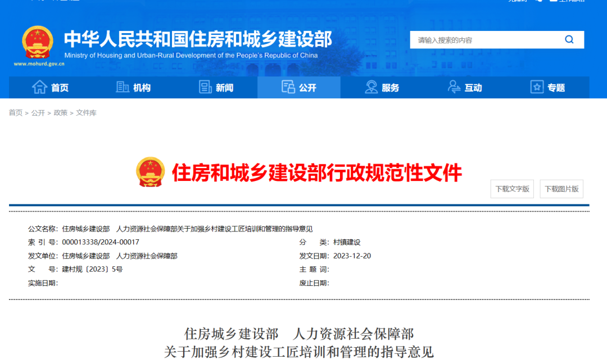Click the home house icon in navigation
Viewport: 607px width, 364px height.
click(39, 87)
